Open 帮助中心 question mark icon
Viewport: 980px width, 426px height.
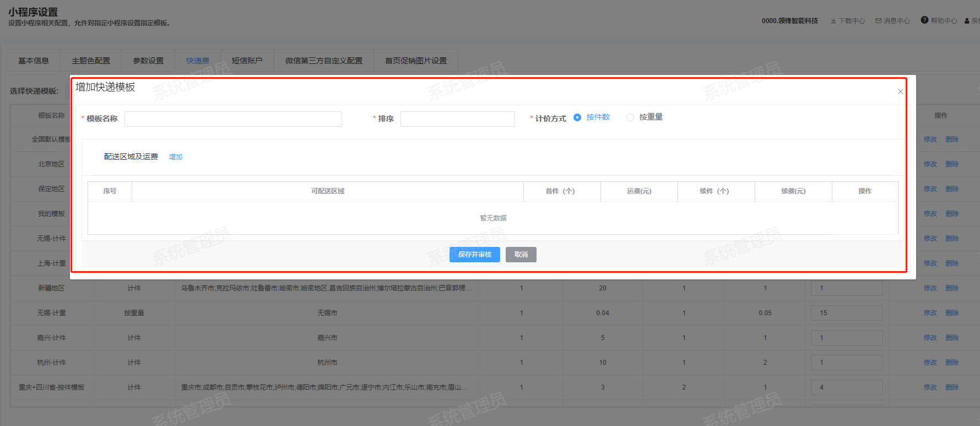[x=924, y=20]
